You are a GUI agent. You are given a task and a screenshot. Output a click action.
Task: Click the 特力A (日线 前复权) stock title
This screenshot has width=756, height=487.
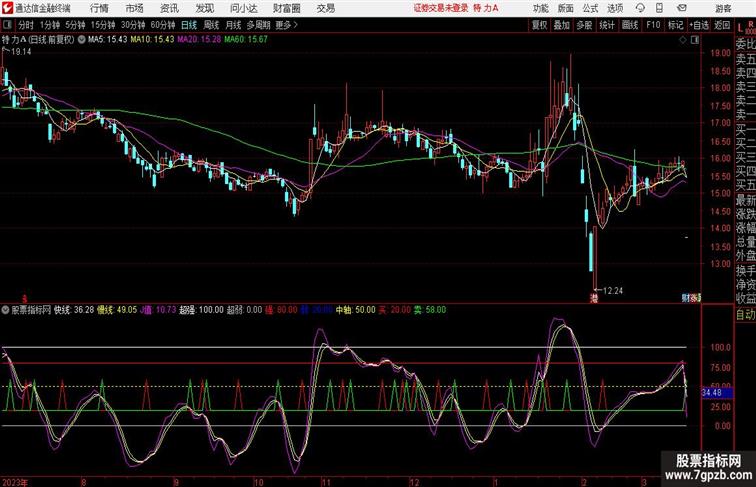coord(39,40)
